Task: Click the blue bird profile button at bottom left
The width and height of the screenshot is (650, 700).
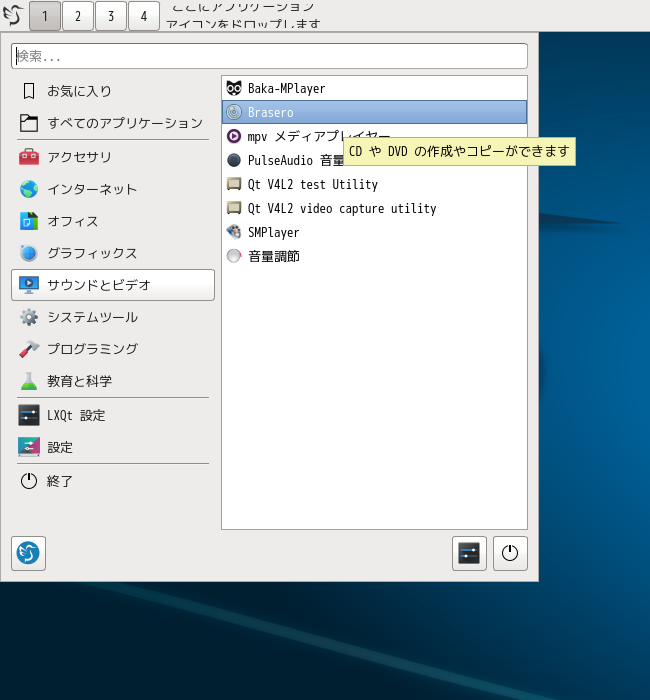Action: click(28, 553)
